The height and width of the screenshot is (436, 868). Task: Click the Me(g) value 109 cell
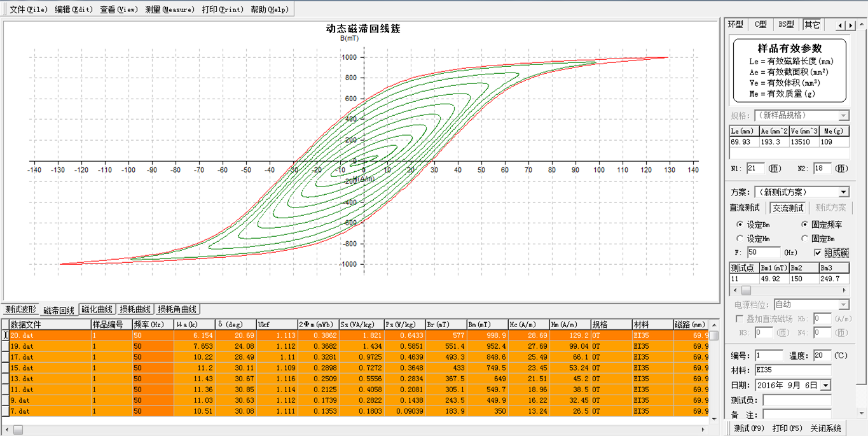point(834,142)
